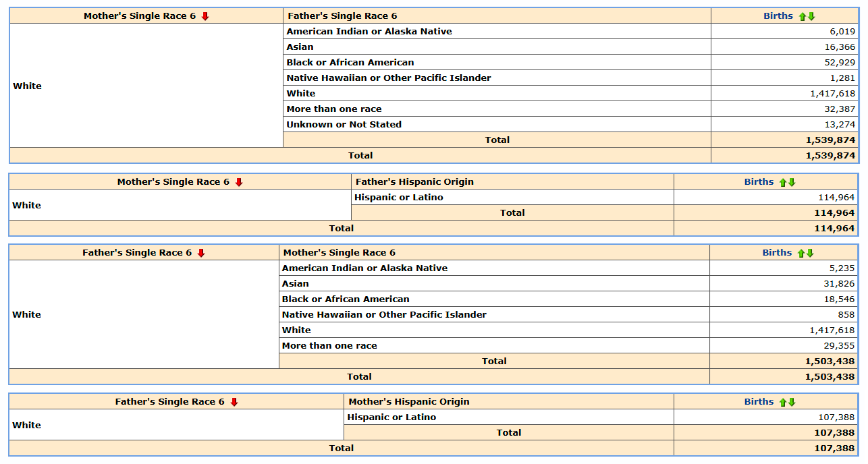Click Black or African American label beside 18,546
The image size is (868, 464).
tap(346, 299)
